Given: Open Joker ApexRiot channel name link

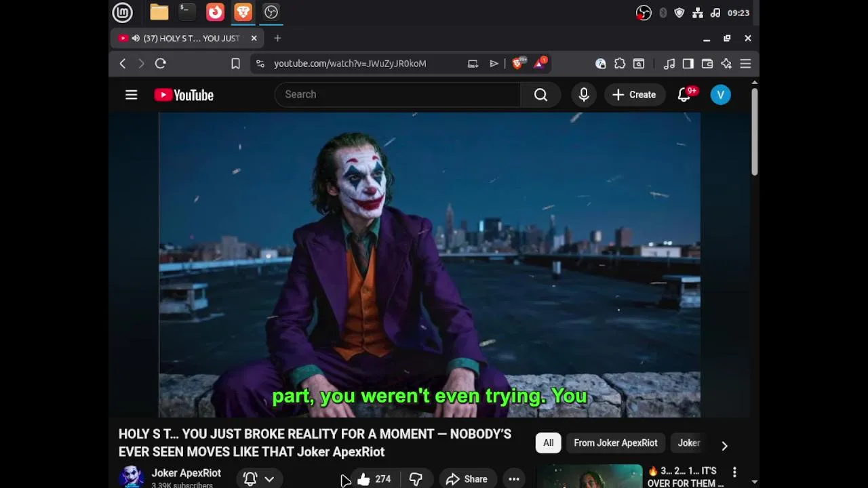Looking at the screenshot, I should coord(186,473).
